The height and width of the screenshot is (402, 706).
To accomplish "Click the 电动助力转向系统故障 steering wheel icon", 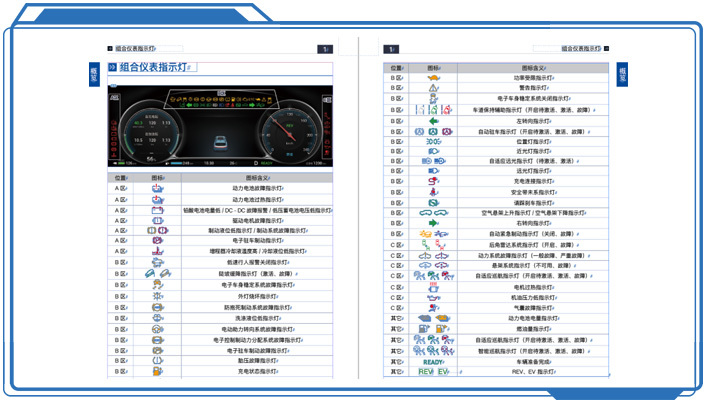I will click(x=158, y=329).
